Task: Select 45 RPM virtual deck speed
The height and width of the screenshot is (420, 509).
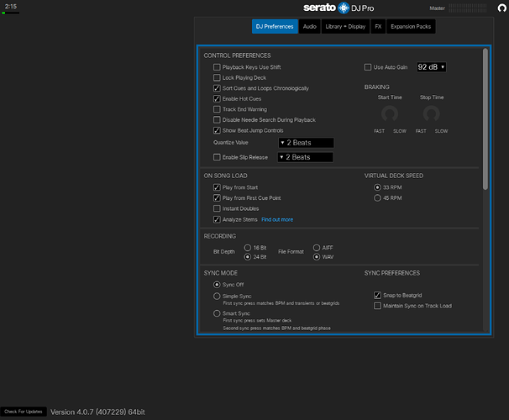Action: (x=377, y=198)
